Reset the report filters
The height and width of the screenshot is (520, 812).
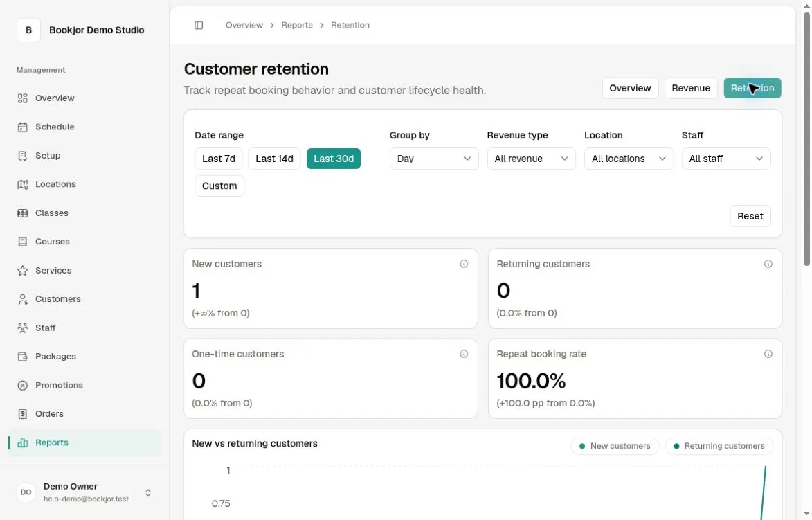point(750,216)
